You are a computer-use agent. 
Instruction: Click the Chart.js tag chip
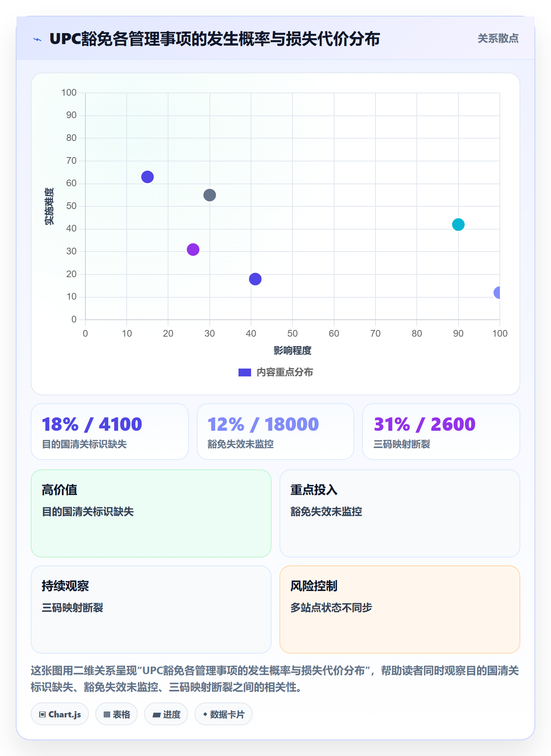pos(60,714)
